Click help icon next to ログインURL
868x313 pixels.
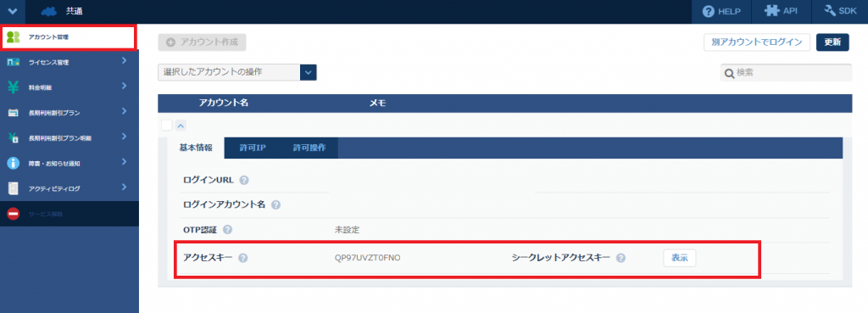pos(244,180)
